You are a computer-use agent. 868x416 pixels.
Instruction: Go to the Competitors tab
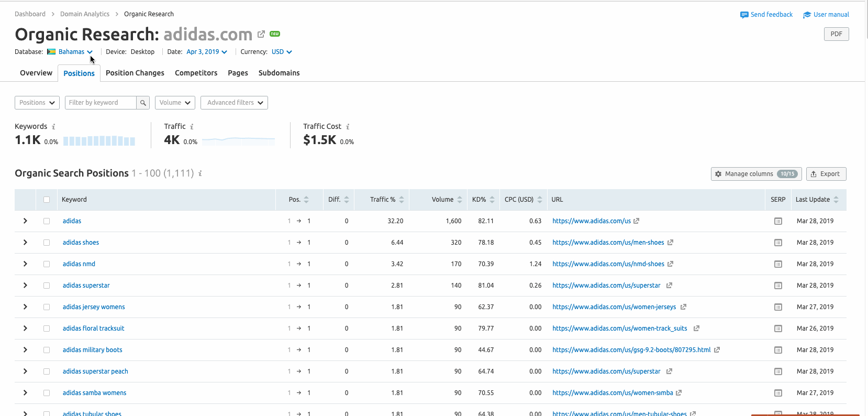(196, 73)
